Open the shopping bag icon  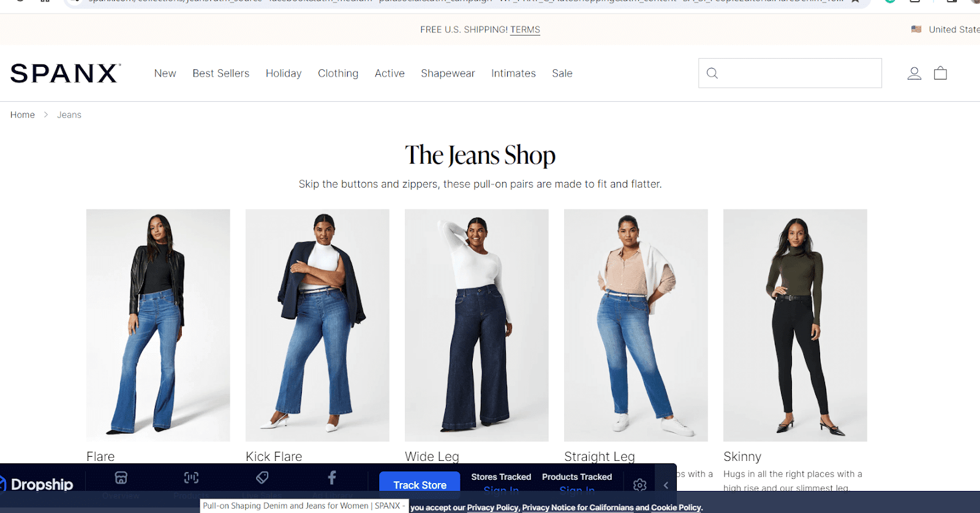point(940,74)
